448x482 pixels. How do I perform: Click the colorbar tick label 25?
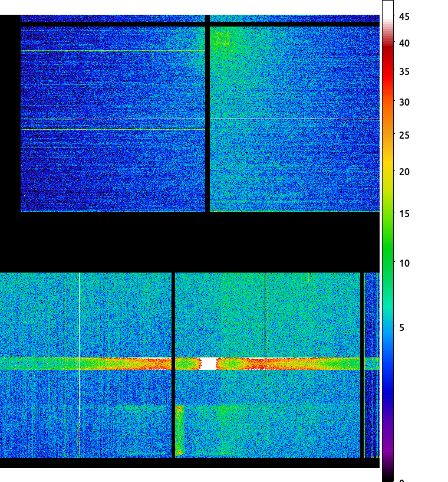[x=404, y=135]
